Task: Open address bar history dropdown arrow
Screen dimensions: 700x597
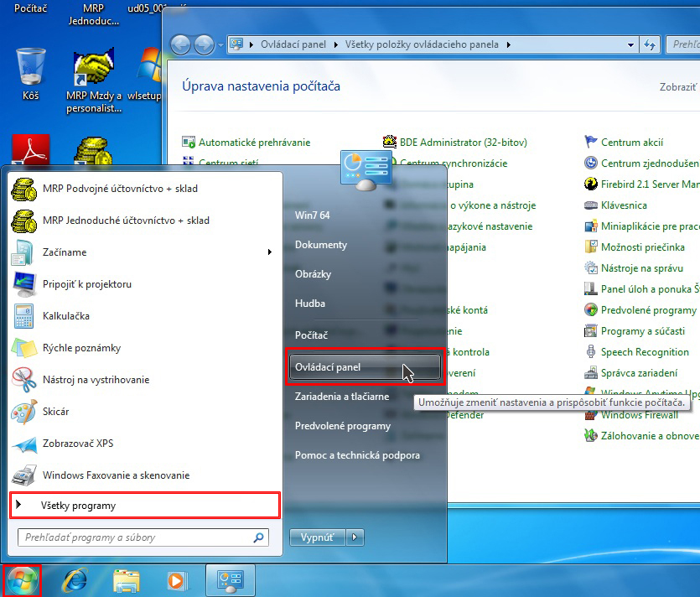Action: point(630,44)
